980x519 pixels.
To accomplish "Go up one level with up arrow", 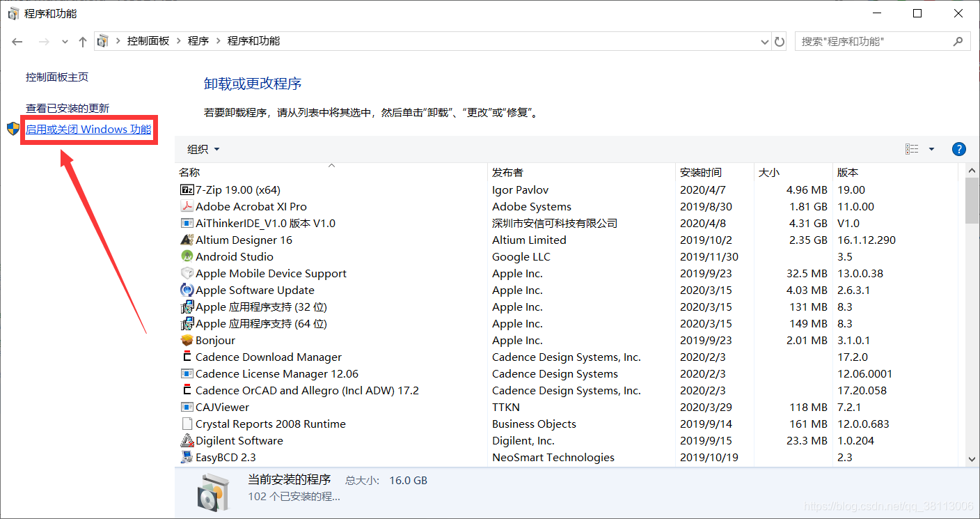I will coord(82,42).
